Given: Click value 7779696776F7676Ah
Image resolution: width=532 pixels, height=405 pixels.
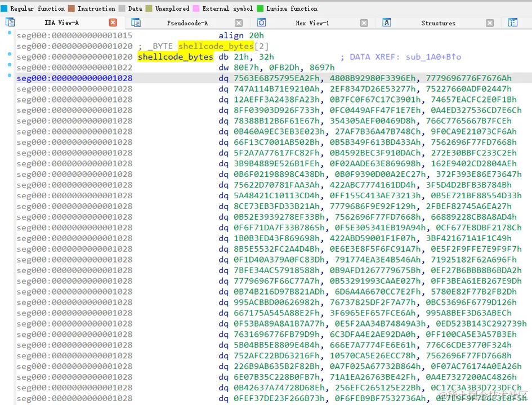Looking at the screenshot, I should point(469,78).
